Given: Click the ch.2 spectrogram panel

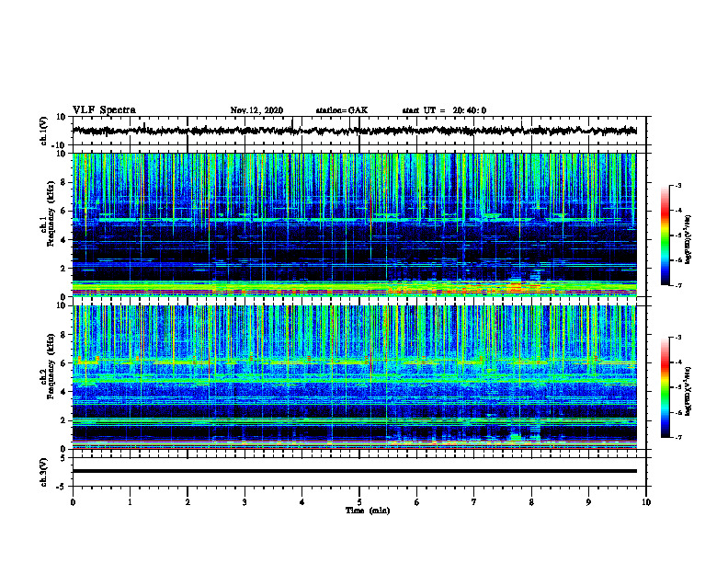Looking at the screenshot, I should [x=354, y=377].
